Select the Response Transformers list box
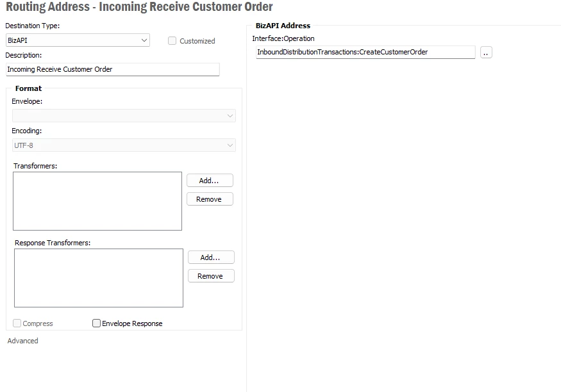 pyautogui.click(x=99, y=278)
